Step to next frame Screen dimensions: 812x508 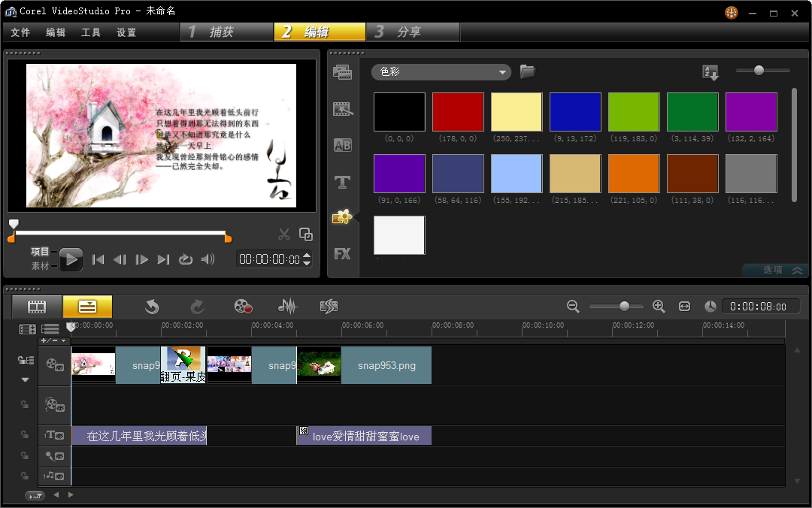[x=141, y=259]
